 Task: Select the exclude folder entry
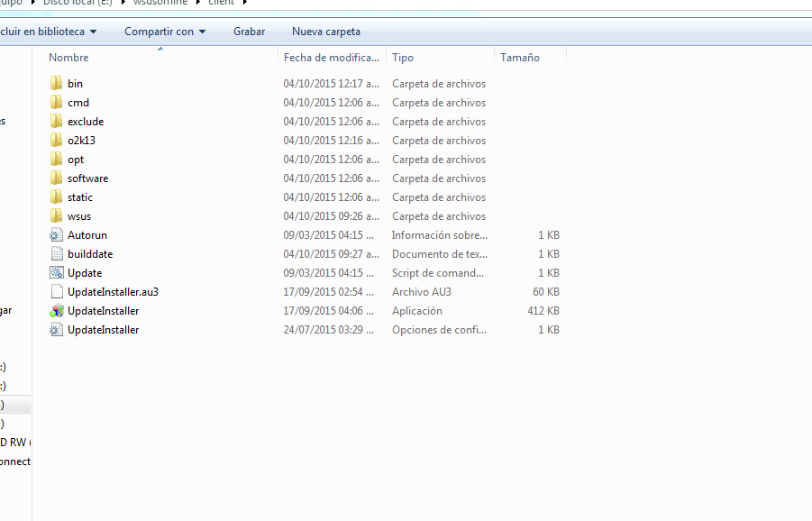tap(86, 122)
